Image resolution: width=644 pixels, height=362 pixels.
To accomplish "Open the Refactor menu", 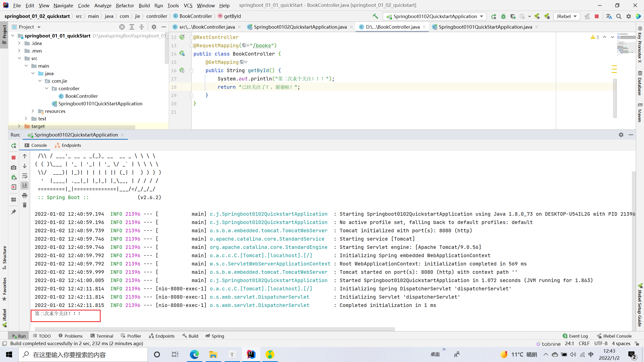I will point(125,5).
